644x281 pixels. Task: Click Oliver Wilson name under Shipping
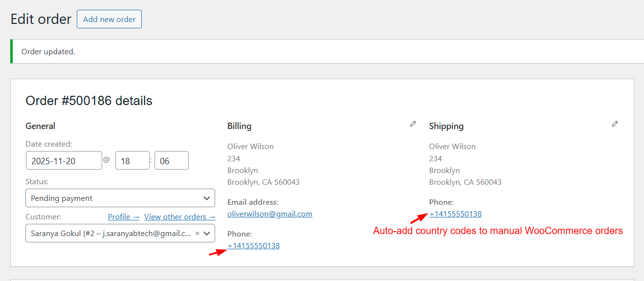(x=452, y=147)
